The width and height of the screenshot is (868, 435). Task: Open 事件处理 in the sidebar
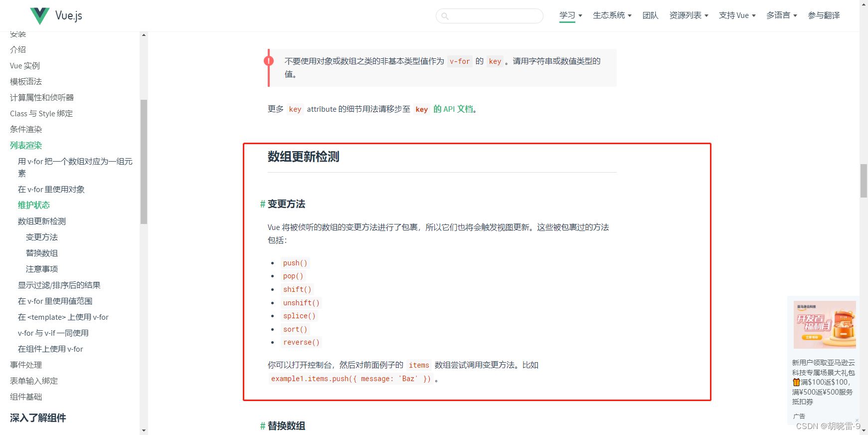coord(26,365)
